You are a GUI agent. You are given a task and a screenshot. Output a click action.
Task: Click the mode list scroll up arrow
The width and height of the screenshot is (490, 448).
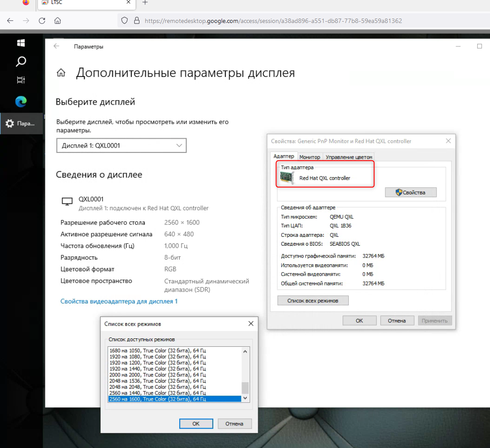click(245, 352)
